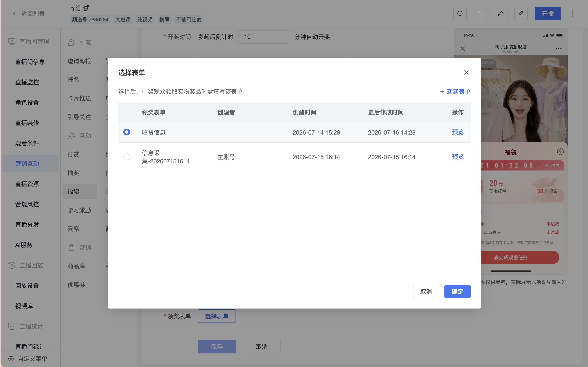Click the copy icon in top toolbar
This screenshot has height=367, width=588.
point(480,14)
